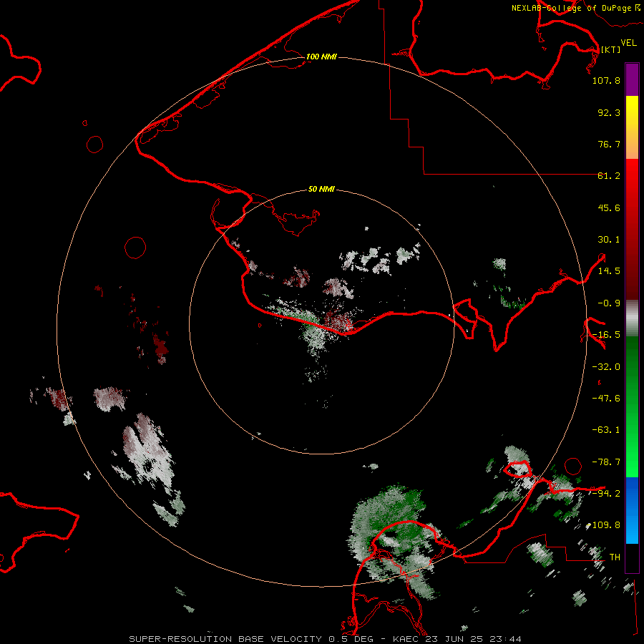Select the 76.7 velocity scale value
Image resolution: width=644 pixels, height=644 pixels.
[609, 144]
